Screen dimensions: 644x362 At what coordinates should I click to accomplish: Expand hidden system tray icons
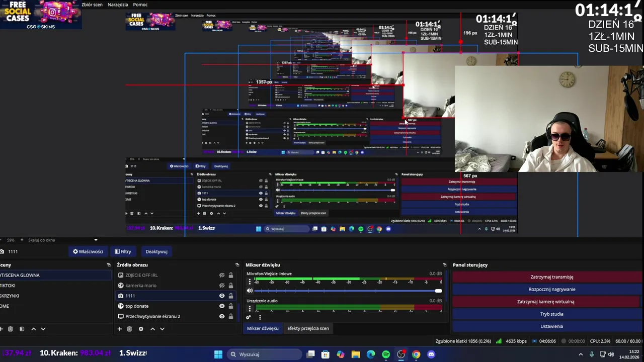click(581, 354)
